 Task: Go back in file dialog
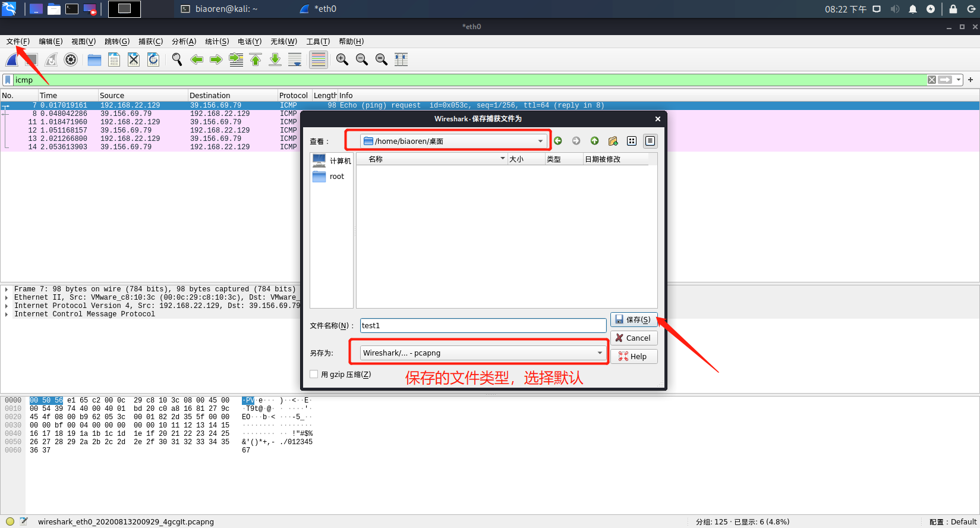point(558,141)
